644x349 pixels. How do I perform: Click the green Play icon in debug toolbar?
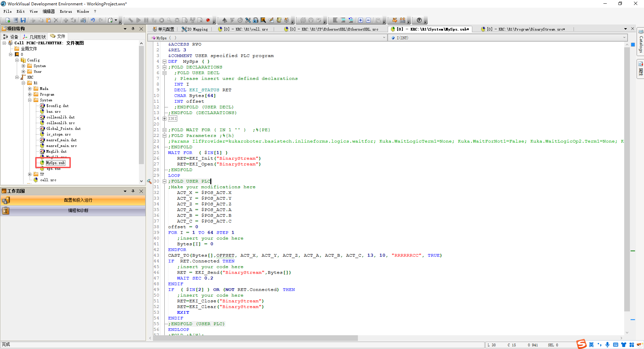[139, 20]
